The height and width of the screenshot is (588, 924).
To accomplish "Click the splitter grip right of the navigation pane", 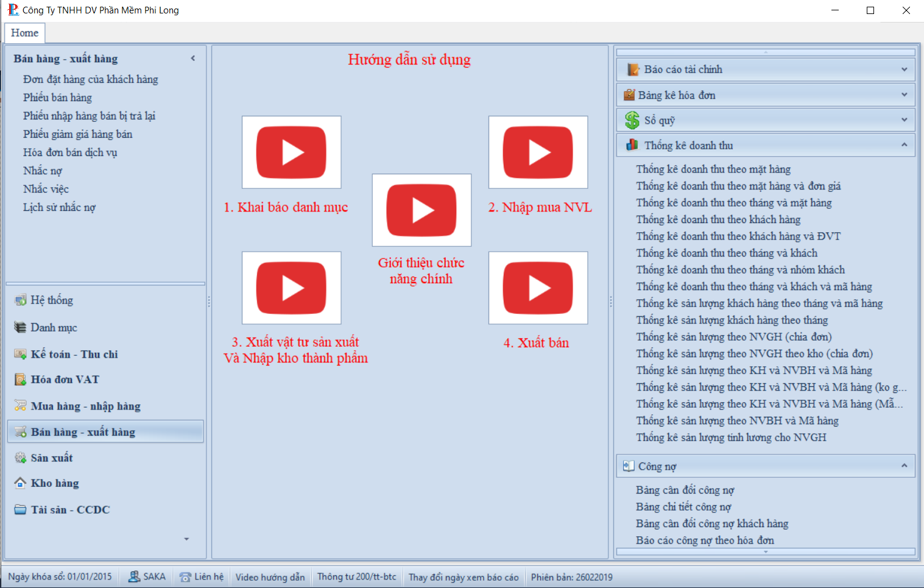I will click(209, 302).
